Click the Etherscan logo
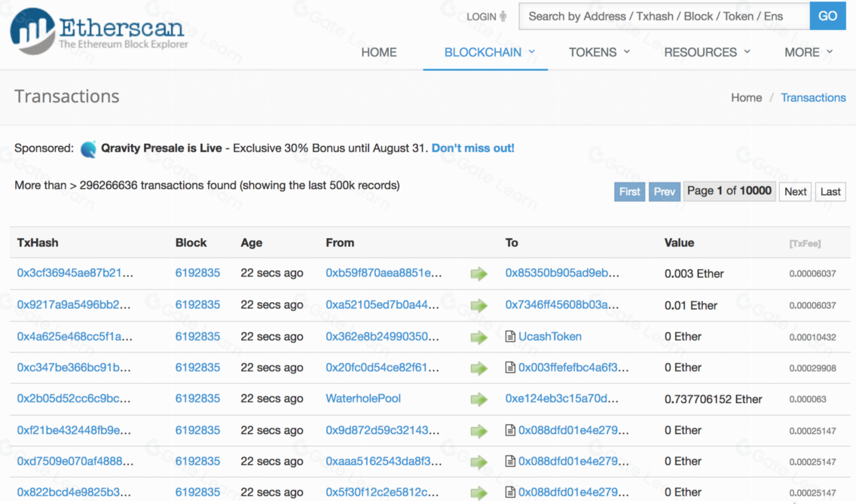856x504 pixels. pyautogui.click(x=96, y=30)
